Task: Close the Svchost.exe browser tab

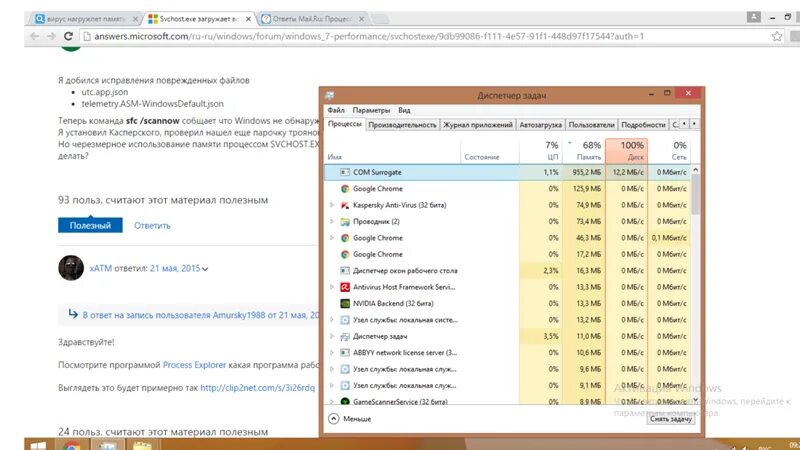Action: point(248,19)
